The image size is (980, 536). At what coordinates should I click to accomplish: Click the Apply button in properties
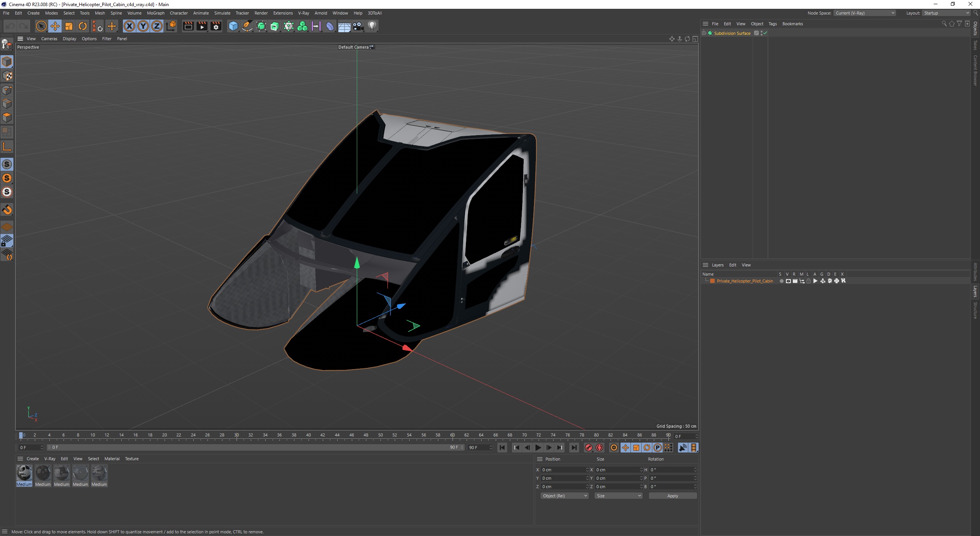pos(672,496)
